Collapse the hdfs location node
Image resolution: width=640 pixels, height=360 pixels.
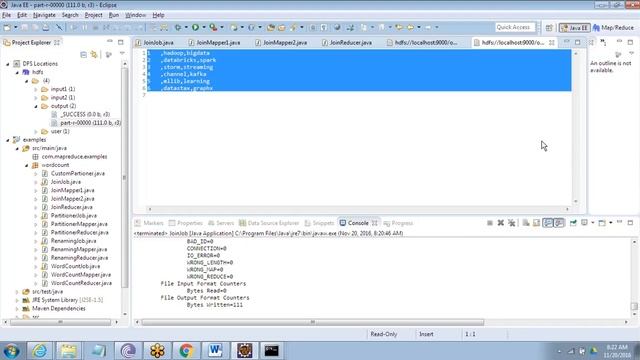click(17, 72)
